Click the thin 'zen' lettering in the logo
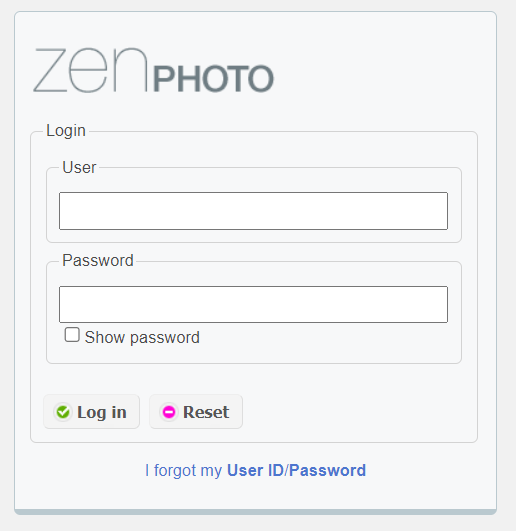 pos(90,70)
